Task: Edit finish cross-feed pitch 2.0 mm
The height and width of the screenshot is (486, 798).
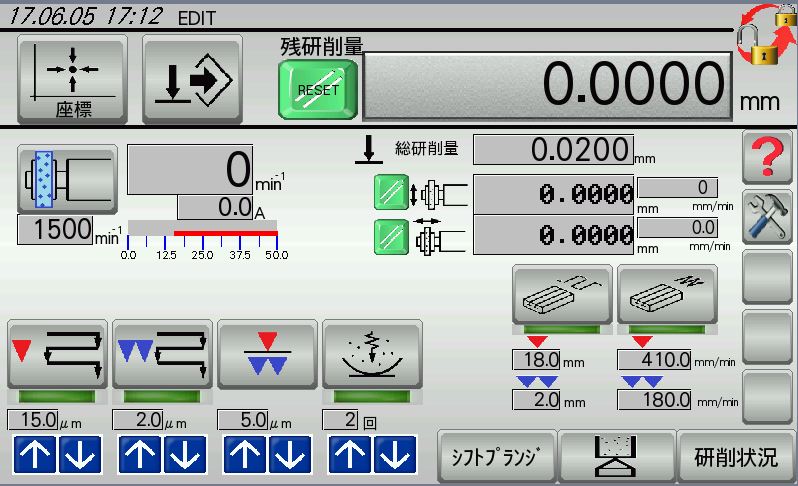Action: [536, 400]
